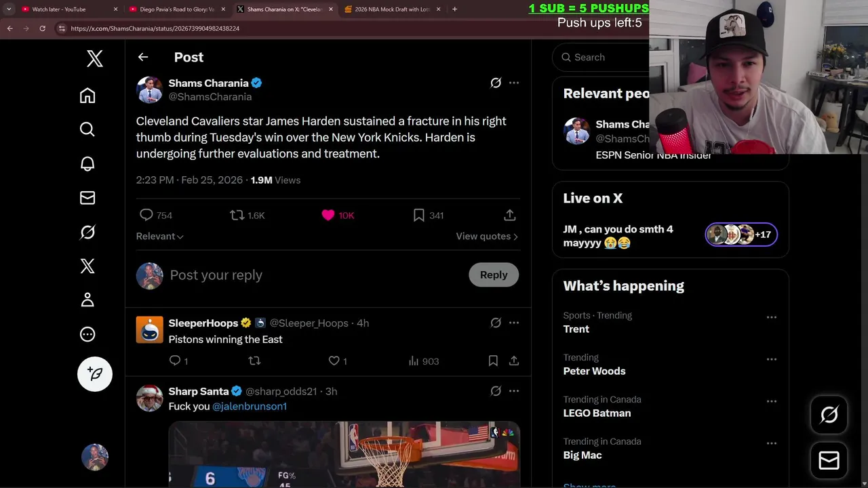Image resolution: width=868 pixels, height=488 pixels.
Task: Open Premium X icon in the sidebar
Action: (x=87, y=266)
